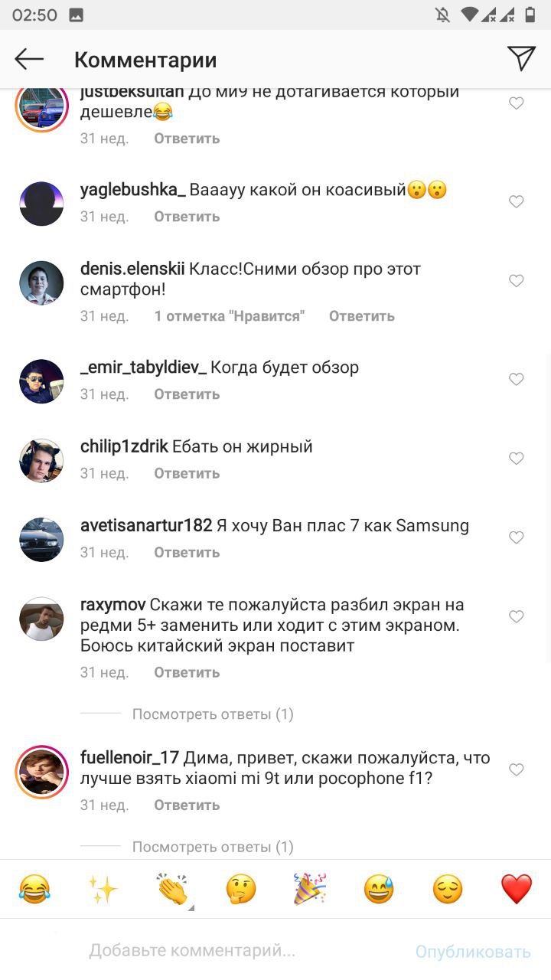Like denis.elenskii's comment with the heart
551x980 pixels.
click(517, 281)
